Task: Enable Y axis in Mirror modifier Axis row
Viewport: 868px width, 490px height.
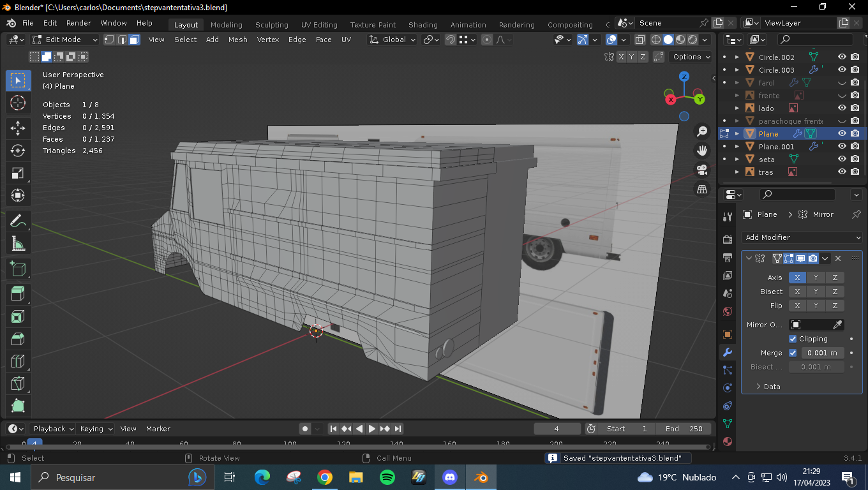Action: click(816, 278)
